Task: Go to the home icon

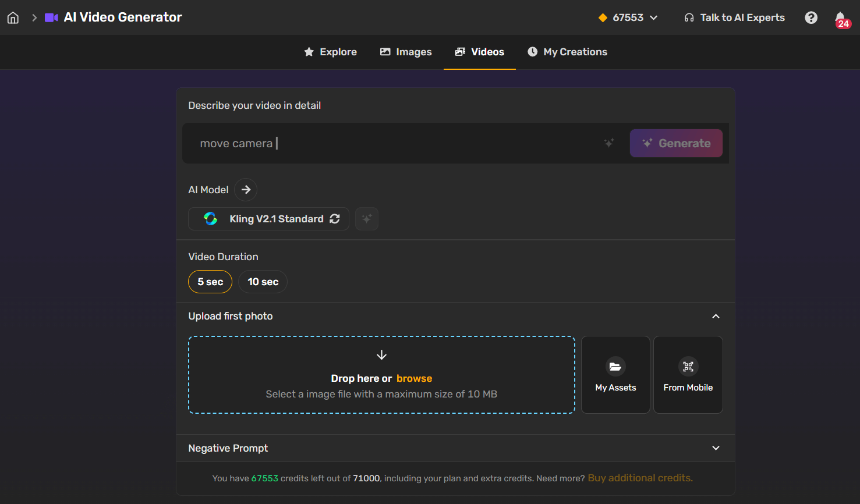Action: [x=13, y=17]
